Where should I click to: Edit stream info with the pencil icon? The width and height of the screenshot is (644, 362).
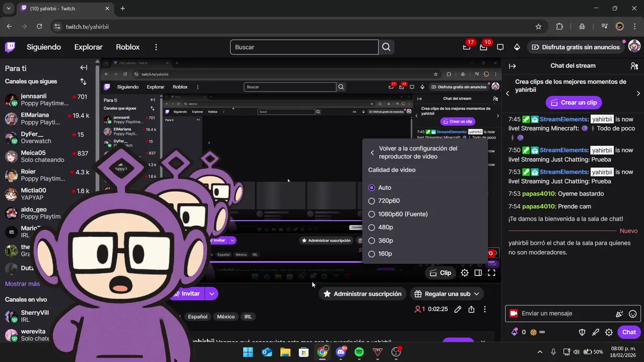pos(457,309)
